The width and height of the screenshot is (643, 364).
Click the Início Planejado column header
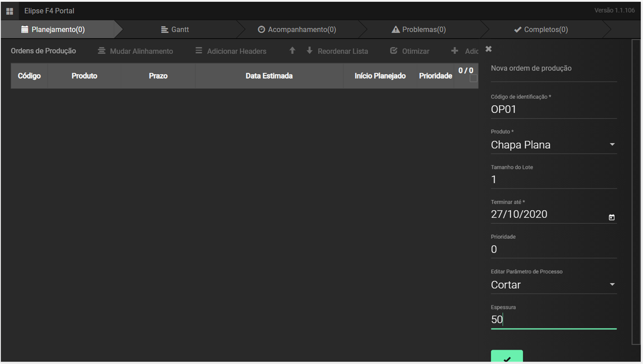tap(380, 76)
